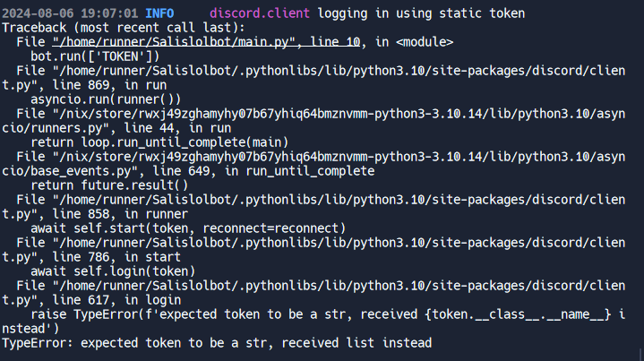Click 'logging in using static token' message

pyautogui.click(x=421, y=13)
